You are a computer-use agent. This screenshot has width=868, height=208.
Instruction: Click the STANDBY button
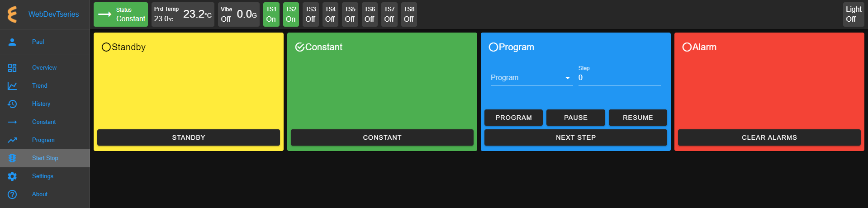pos(189,137)
